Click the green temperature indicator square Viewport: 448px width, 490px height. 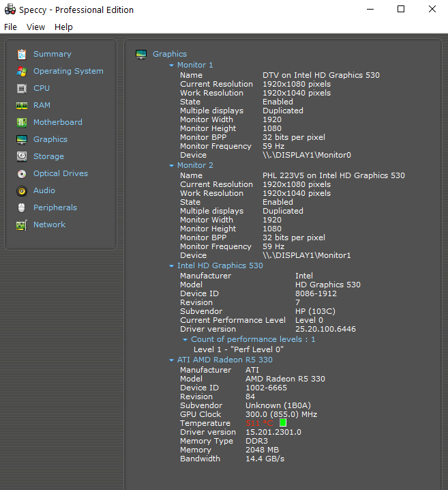coord(283,423)
